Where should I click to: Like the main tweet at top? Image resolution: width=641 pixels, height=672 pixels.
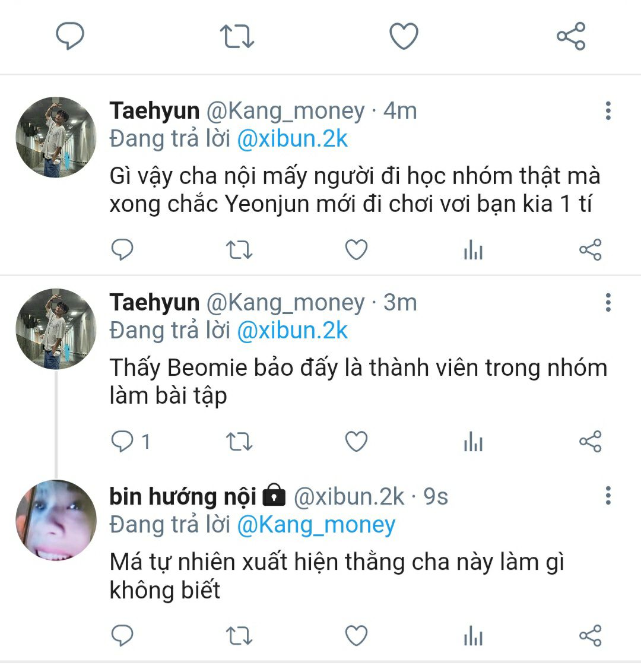point(404,37)
